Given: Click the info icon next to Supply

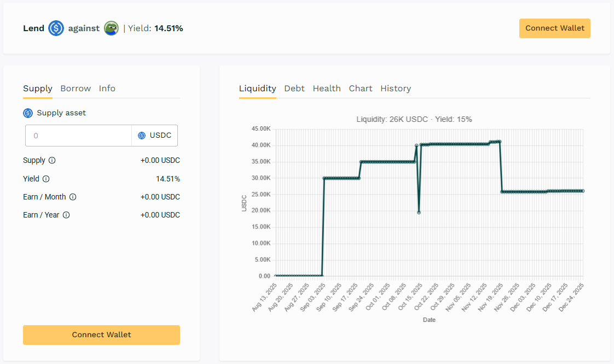Looking at the screenshot, I should tap(52, 161).
